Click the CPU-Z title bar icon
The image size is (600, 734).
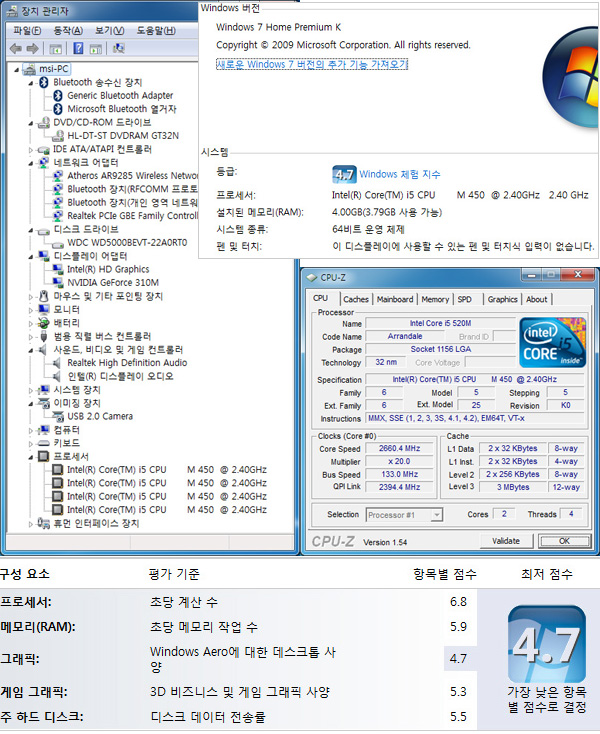312,278
